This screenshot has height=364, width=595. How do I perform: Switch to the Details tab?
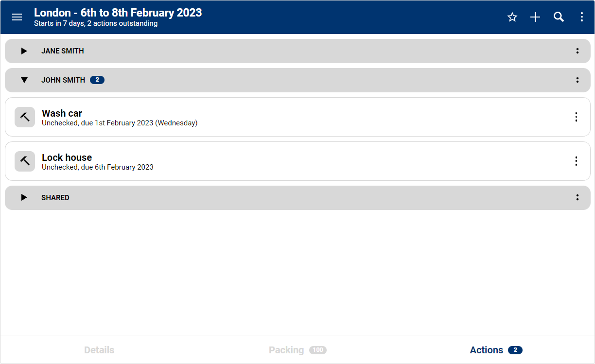[99, 350]
